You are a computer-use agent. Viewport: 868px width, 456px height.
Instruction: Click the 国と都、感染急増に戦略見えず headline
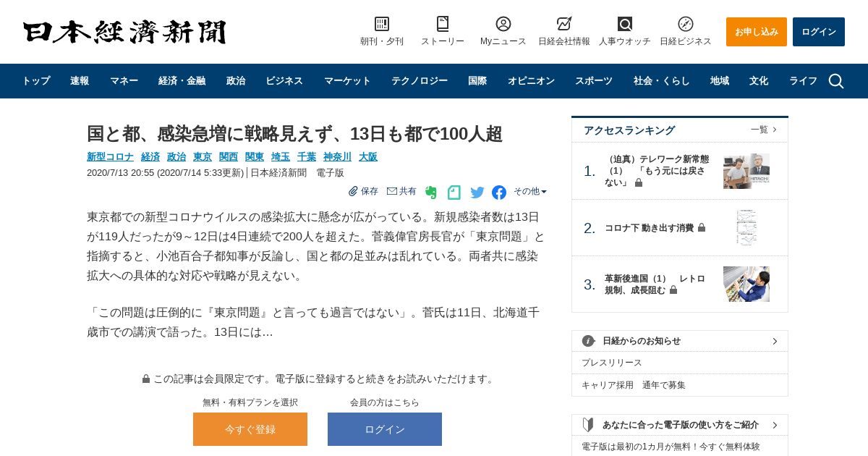tap(294, 134)
